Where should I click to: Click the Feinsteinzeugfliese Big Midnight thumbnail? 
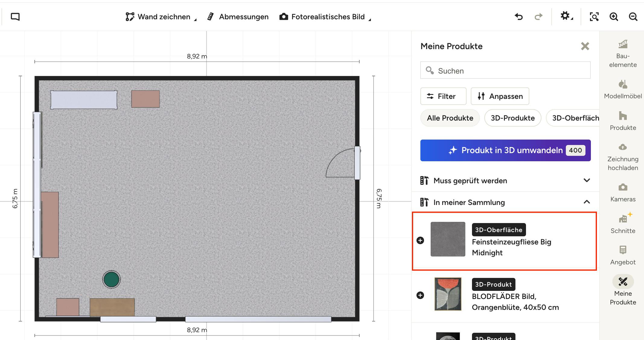(x=448, y=239)
